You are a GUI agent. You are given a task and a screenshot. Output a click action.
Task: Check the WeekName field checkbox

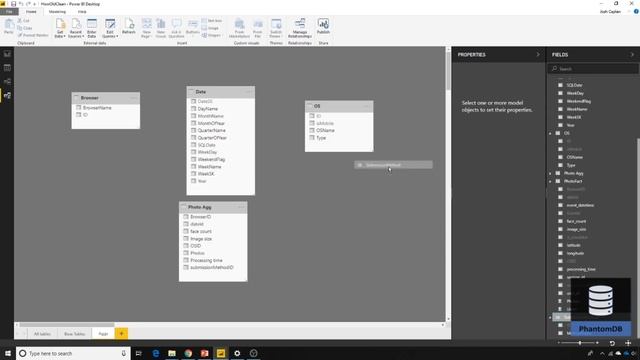pyautogui.click(x=560, y=109)
